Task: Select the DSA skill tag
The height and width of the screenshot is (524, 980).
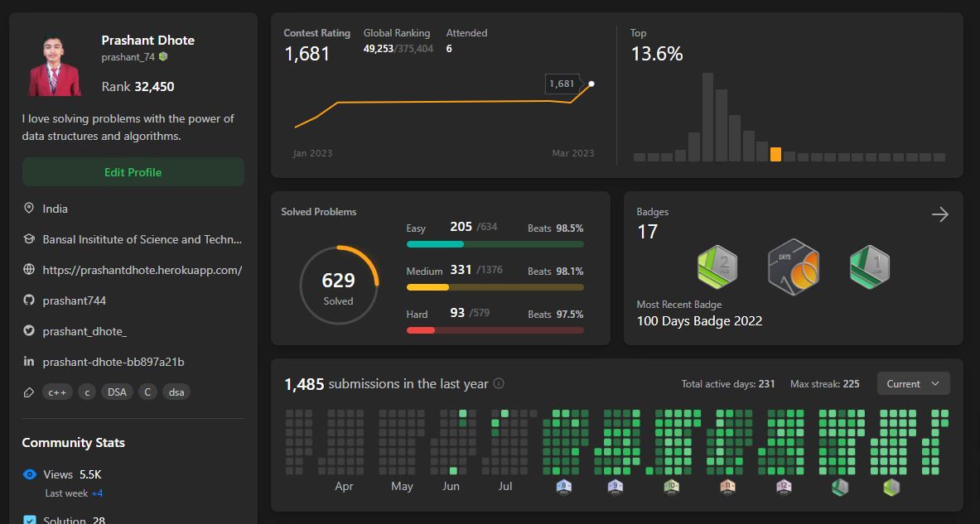Action: coord(117,392)
